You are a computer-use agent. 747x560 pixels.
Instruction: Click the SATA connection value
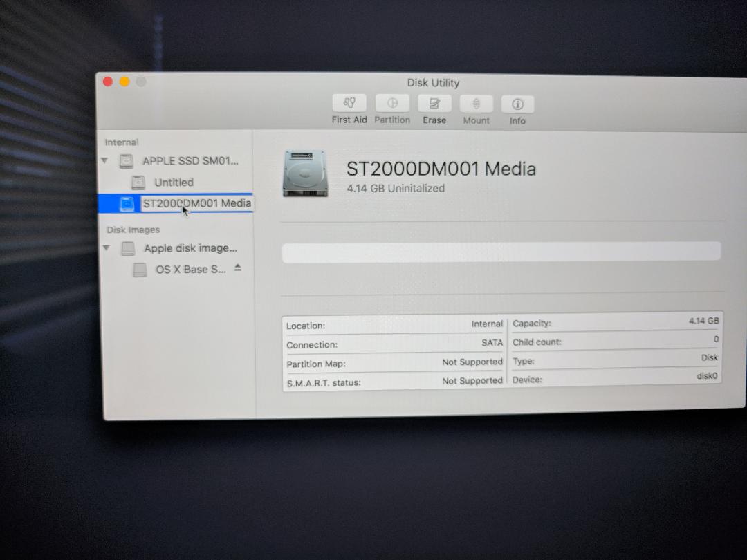coord(492,343)
